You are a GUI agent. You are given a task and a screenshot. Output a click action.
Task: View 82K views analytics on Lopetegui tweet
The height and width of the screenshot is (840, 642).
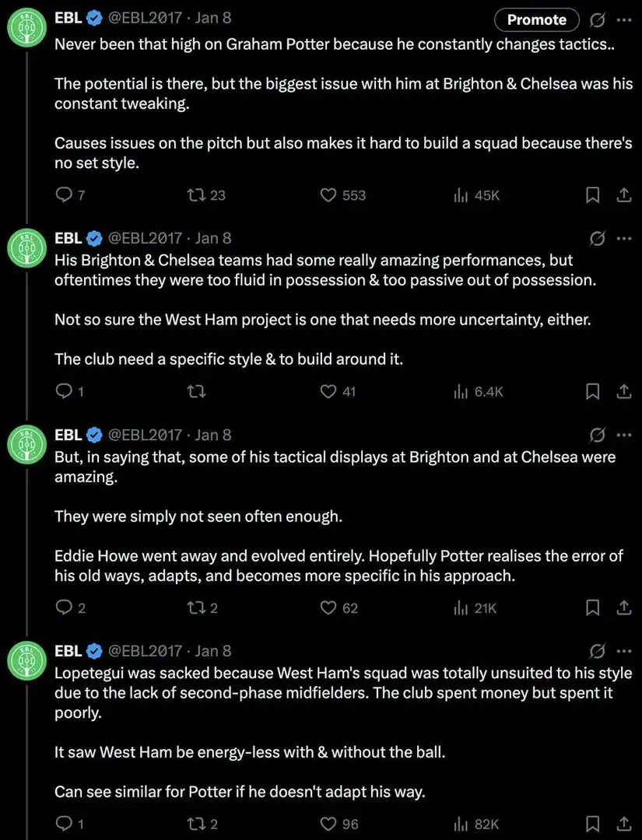tap(461, 824)
